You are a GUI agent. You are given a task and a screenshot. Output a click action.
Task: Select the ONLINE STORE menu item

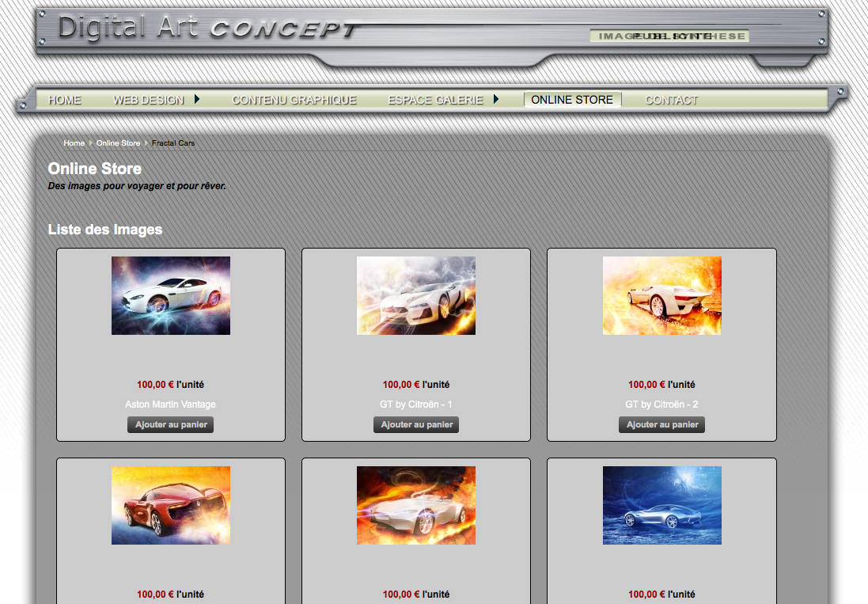pyautogui.click(x=572, y=100)
